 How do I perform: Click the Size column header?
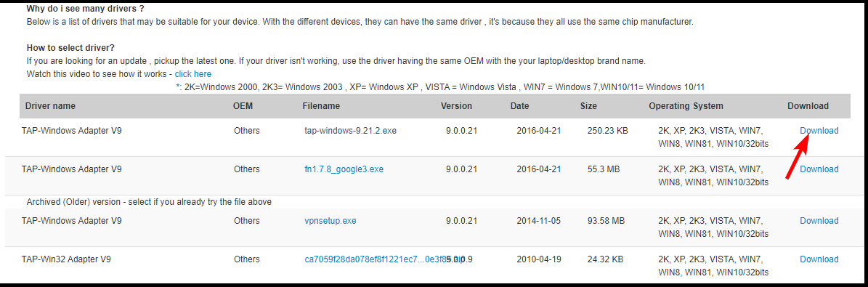588,106
